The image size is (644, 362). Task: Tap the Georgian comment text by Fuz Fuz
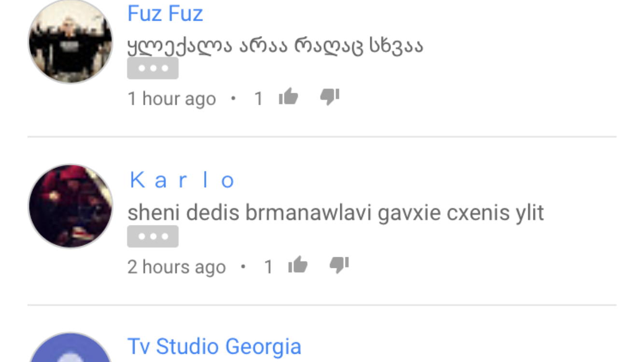tap(275, 46)
